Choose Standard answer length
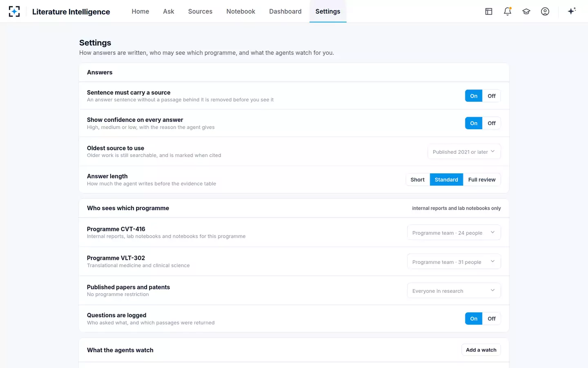Screen dimensions: 588x368 pyautogui.click(x=446, y=180)
